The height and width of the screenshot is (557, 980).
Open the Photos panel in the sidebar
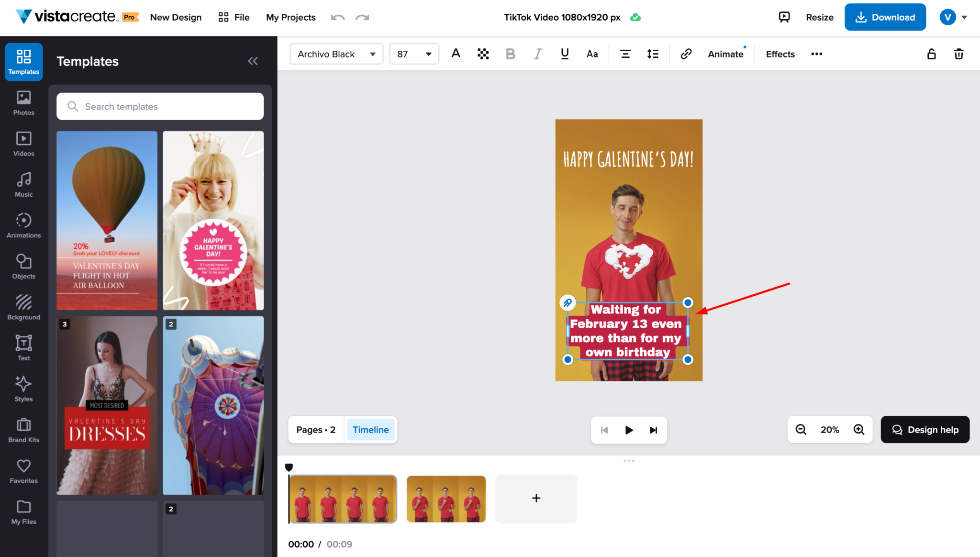tap(23, 102)
